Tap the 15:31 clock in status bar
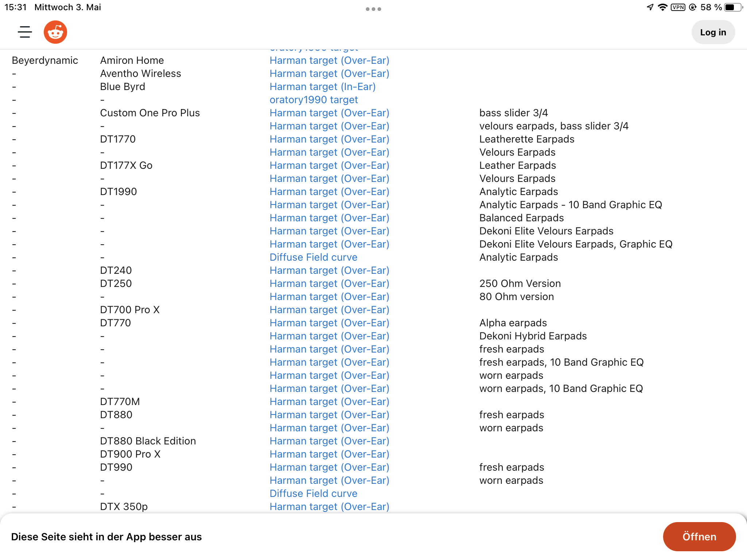Viewport: 747px width, 560px height. coord(15,7)
